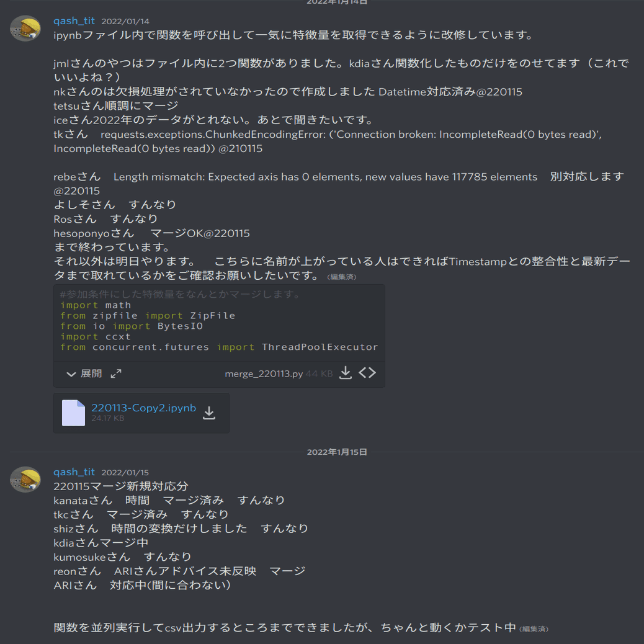Open qash_tit username on 2022/01/14 message
The width and height of the screenshot is (644, 644).
[x=74, y=21]
